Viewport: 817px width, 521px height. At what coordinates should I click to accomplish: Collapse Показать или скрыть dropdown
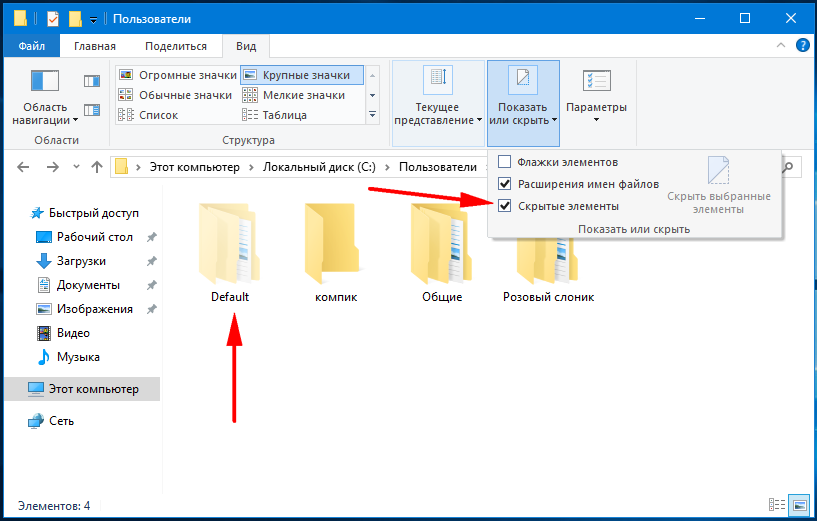pos(523,103)
